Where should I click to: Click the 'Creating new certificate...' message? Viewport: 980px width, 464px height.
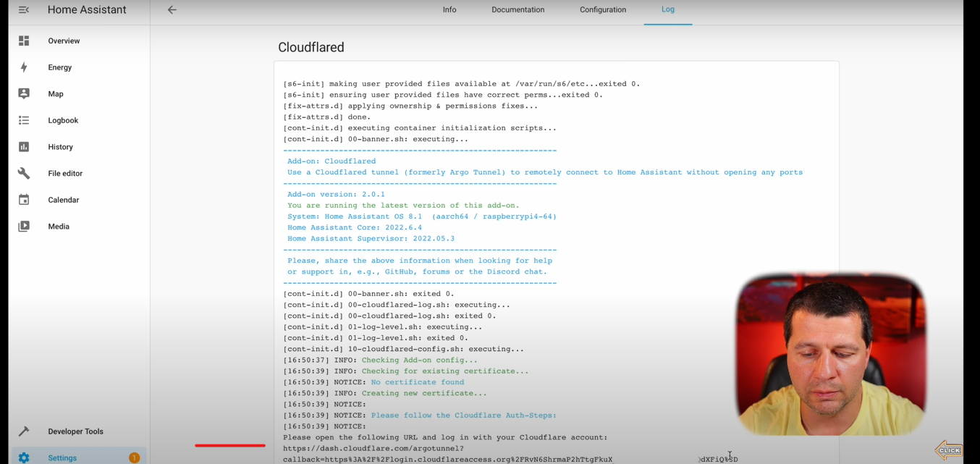(x=424, y=393)
